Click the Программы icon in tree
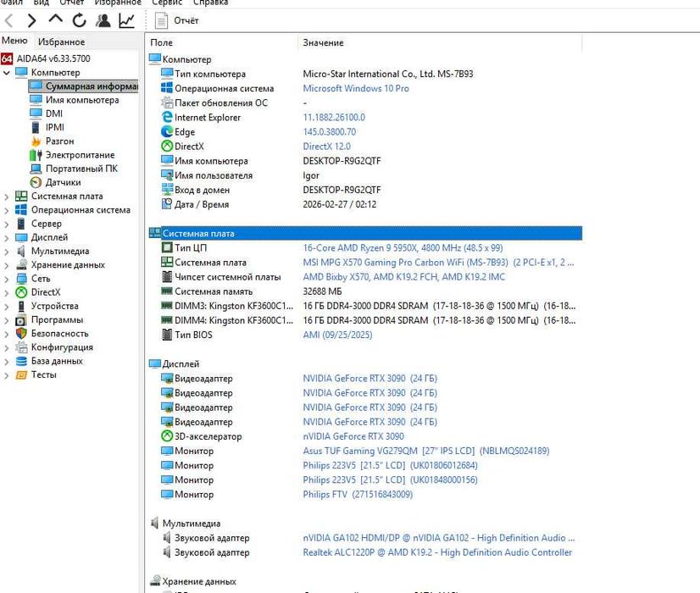 (21, 320)
